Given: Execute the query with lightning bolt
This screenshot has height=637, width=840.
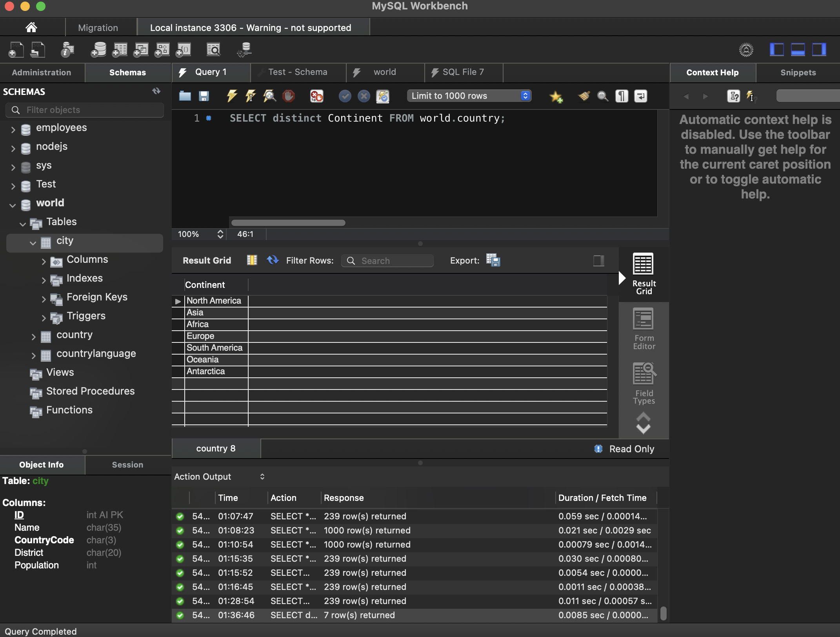Looking at the screenshot, I should [232, 96].
